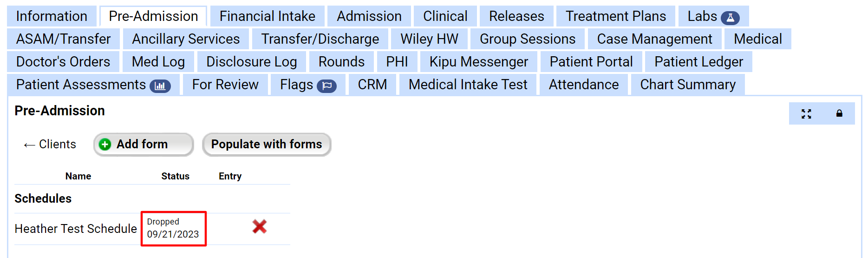This screenshot has width=868, height=258.
Task: Go to the Chart Summary tab
Action: tap(687, 85)
